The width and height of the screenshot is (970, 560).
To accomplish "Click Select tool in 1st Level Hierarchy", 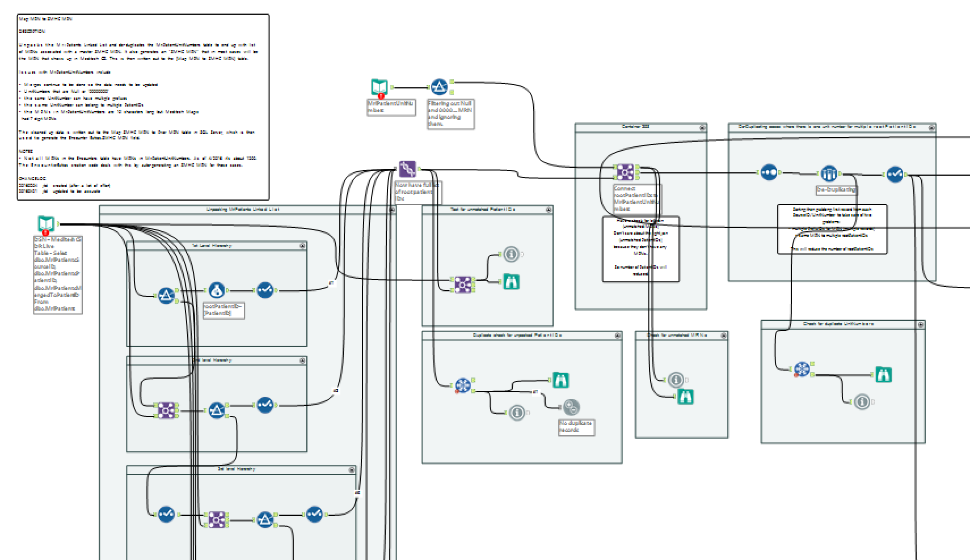I will pyautogui.click(x=265, y=291).
